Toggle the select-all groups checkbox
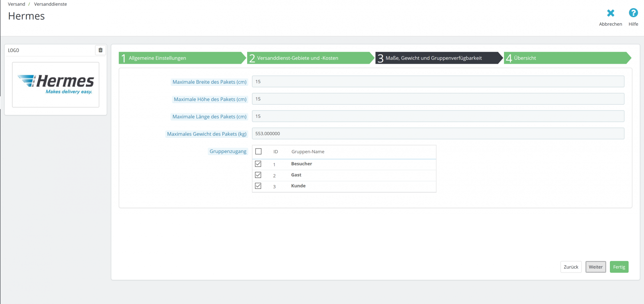644x304 pixels. pos(258,151)
